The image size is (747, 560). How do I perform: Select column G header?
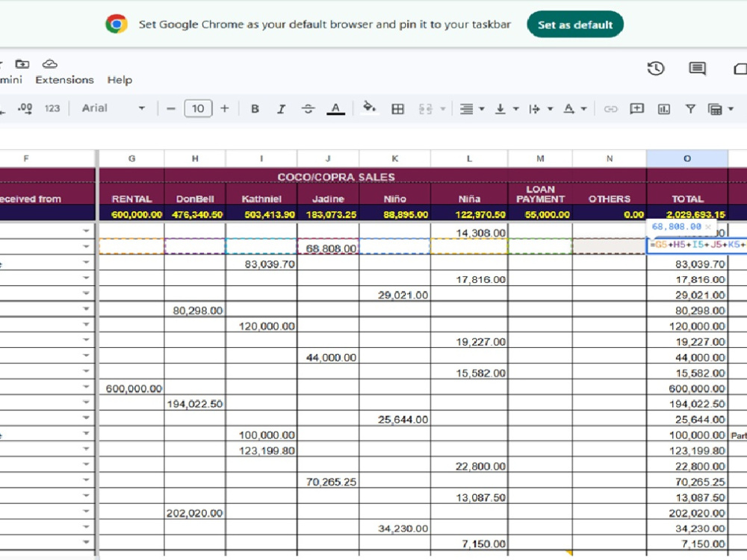131,158
